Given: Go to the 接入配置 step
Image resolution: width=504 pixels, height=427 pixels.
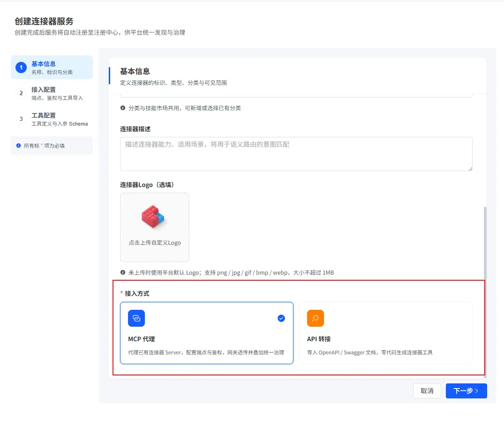Looking at the screenshot, I should pyautogui.click(x=52, y=93).
